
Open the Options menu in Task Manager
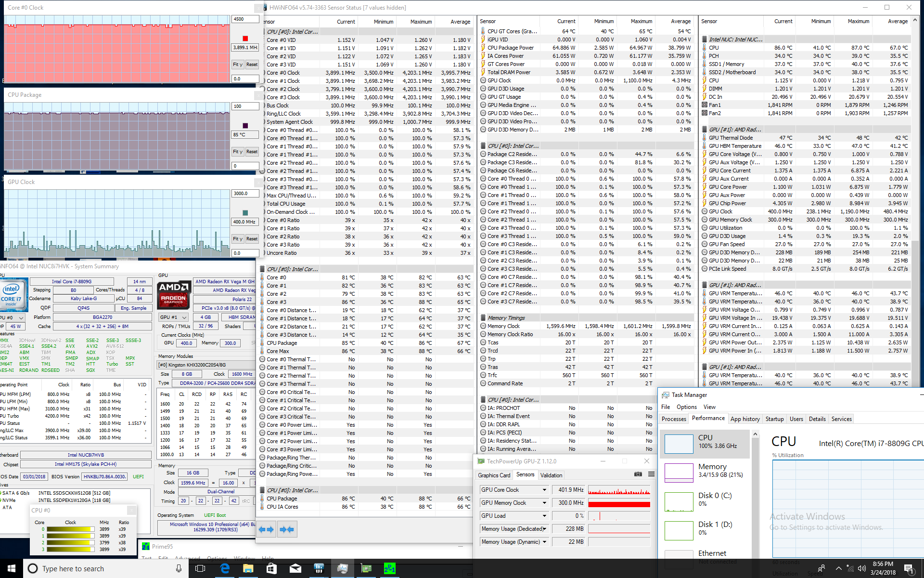[687, 407]
